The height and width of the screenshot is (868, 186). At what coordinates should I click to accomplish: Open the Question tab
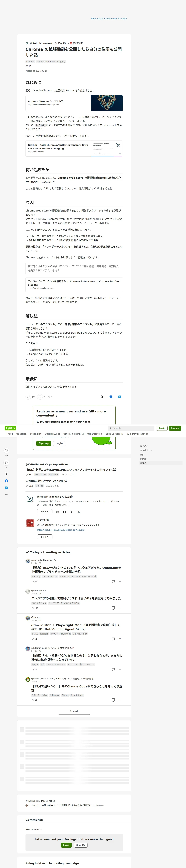point(21,434)
